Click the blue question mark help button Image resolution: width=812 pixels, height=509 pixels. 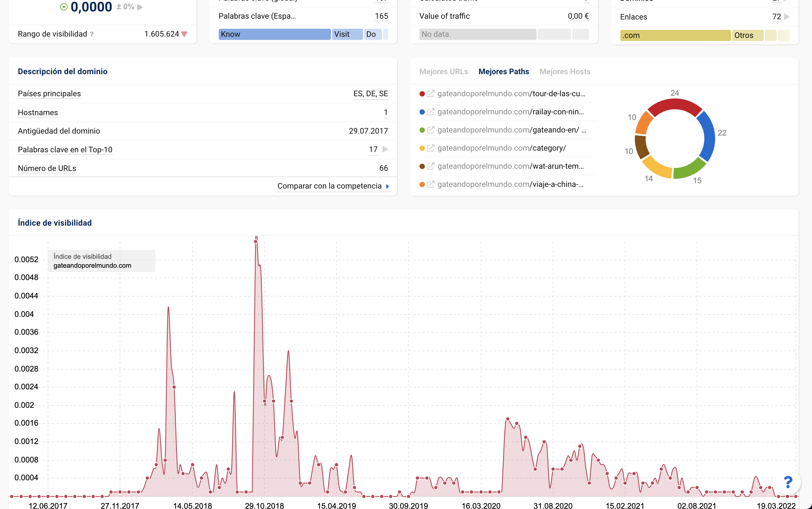(x=787, y=483)
